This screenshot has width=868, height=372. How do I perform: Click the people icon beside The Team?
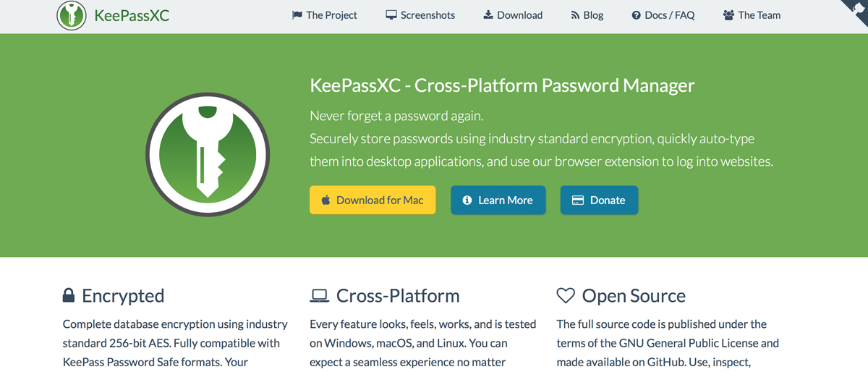pyautogui.click(x=728, y=14)
